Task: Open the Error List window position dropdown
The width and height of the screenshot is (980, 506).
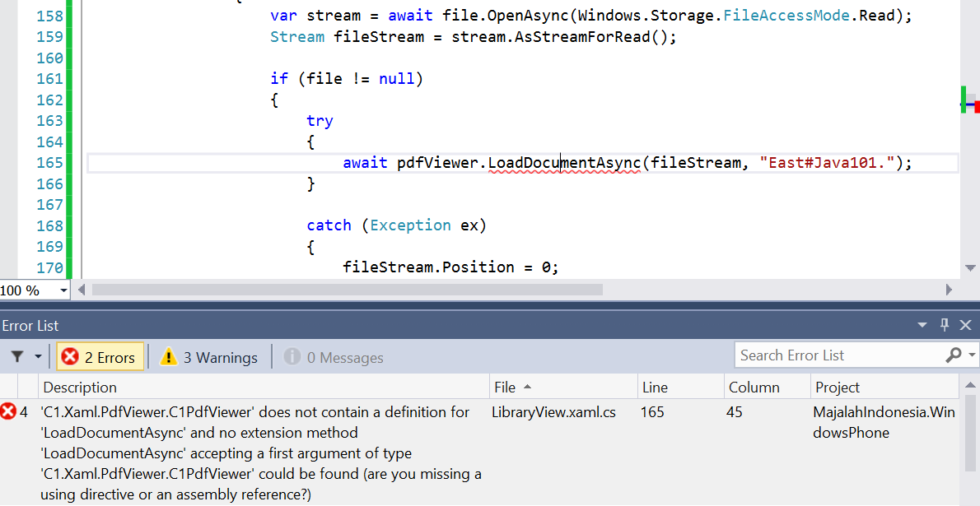Action: [922, 326]
